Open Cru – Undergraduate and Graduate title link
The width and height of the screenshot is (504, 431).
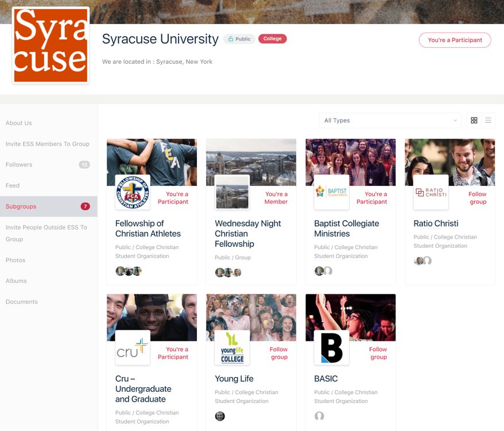point(144,389)
